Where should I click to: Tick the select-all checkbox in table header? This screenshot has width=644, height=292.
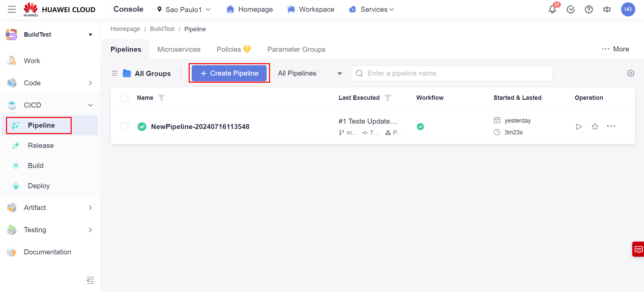(x=125, y=98)
